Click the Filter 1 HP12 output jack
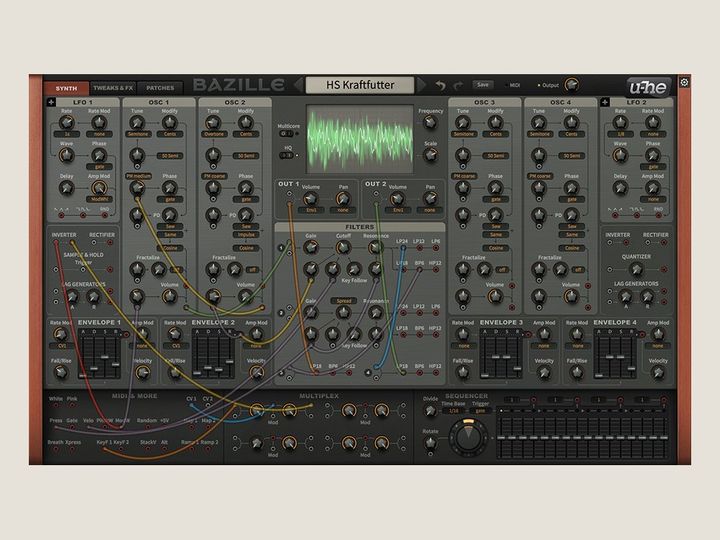This screenshot has height=540, width=720. coord(435,270)
